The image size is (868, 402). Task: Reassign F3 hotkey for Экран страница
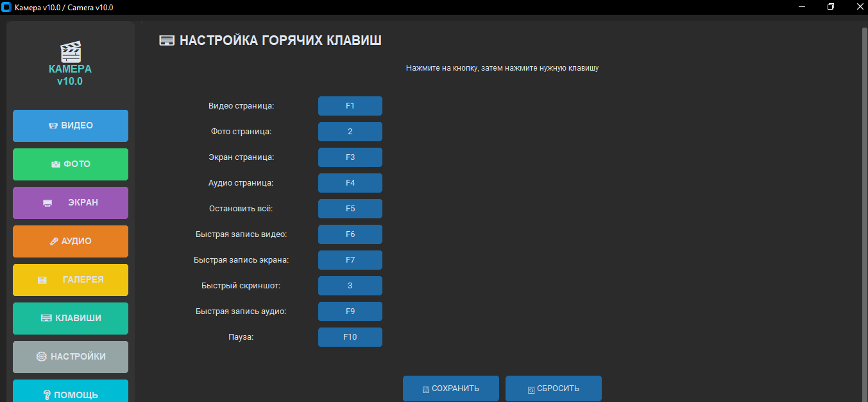pos(350,157)
